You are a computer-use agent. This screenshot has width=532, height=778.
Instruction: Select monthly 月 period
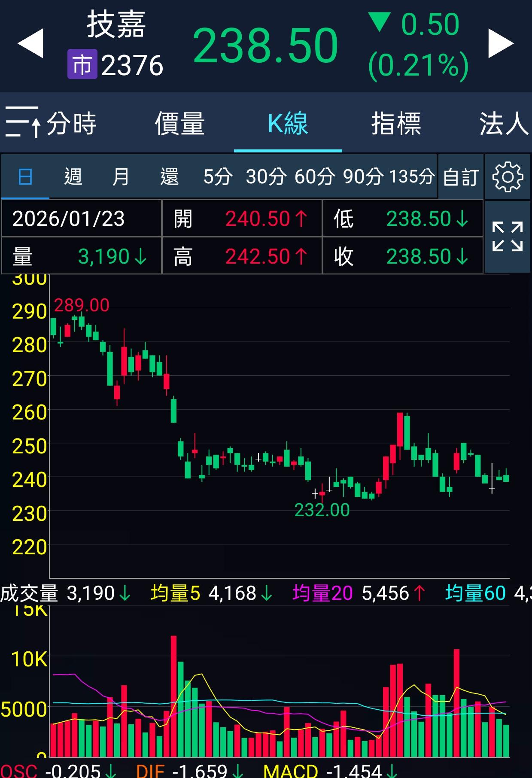(x=121, y=177)
